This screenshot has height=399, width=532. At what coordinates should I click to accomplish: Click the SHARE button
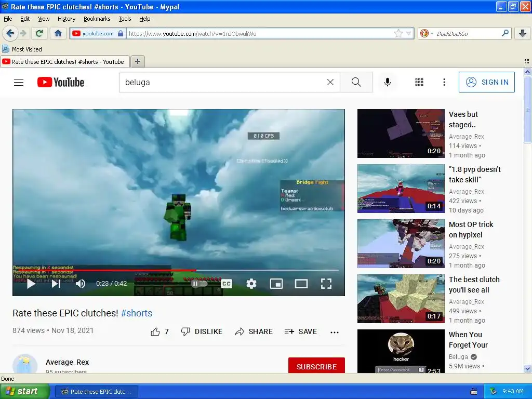[x=254, y=332]
